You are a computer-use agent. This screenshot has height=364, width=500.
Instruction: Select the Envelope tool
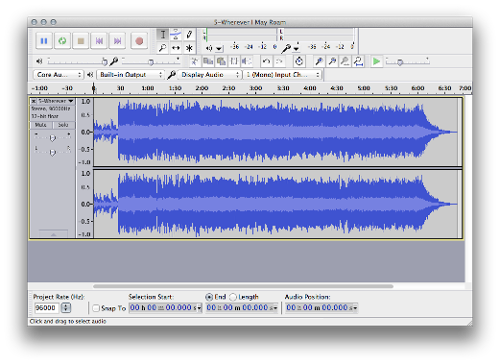[176, 34]
